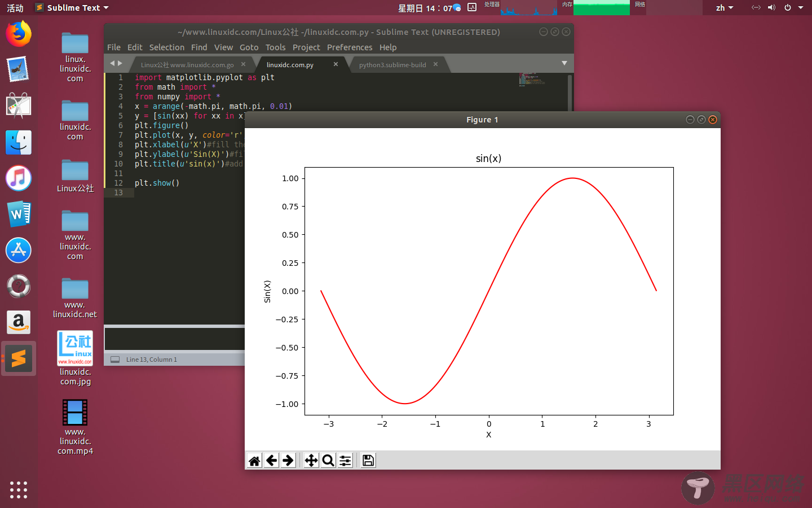Open the File menu
The height and width of the screenshot is (508, 812).
(114, 47)
